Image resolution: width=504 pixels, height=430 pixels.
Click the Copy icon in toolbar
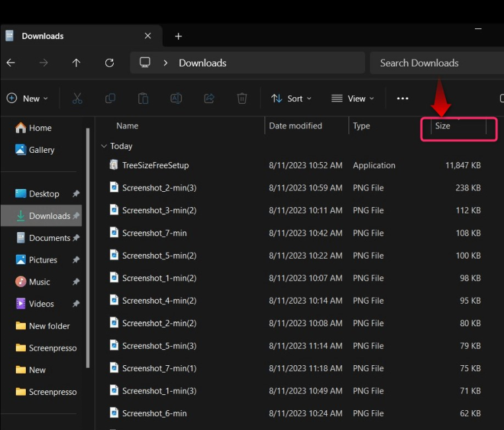pyautogui.click(x=110, y=99)
